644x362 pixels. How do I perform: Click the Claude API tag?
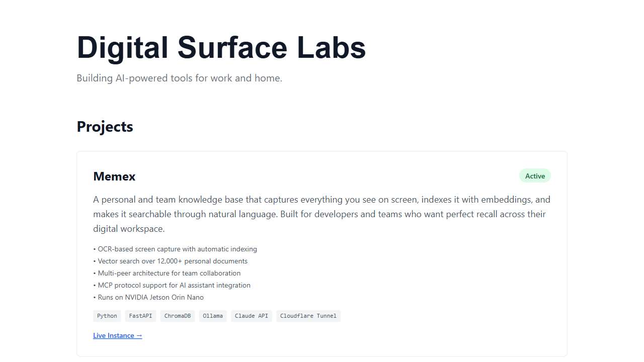(251, 316)
